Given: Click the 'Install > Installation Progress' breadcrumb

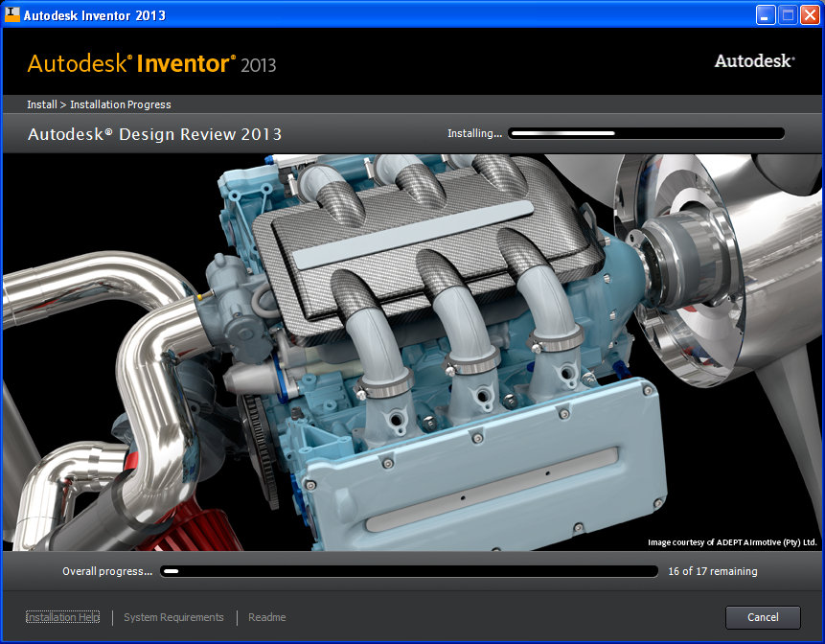Looking at the screenshot, I should [99, 104].
